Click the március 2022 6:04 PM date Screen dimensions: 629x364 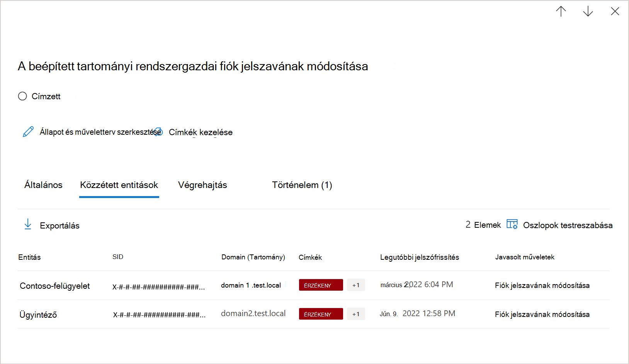(416, 284)
